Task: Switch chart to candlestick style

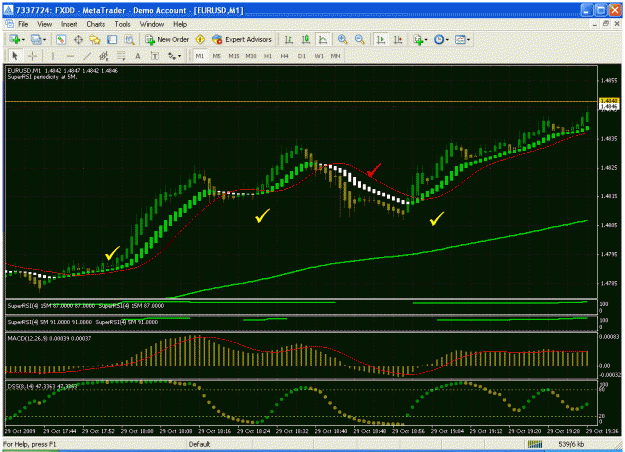Action: click(306, 39)
